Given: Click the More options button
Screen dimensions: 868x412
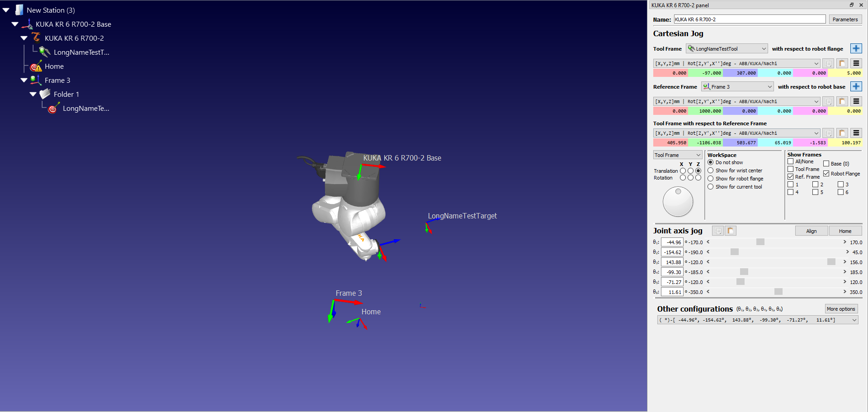Looking at the screenshot, I should pyautogui.click(x=841, y=309).
